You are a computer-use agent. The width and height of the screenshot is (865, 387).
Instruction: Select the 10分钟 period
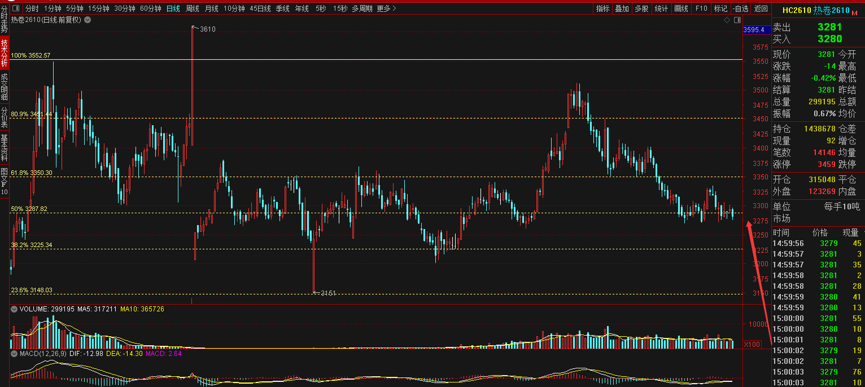pos(234,8)
